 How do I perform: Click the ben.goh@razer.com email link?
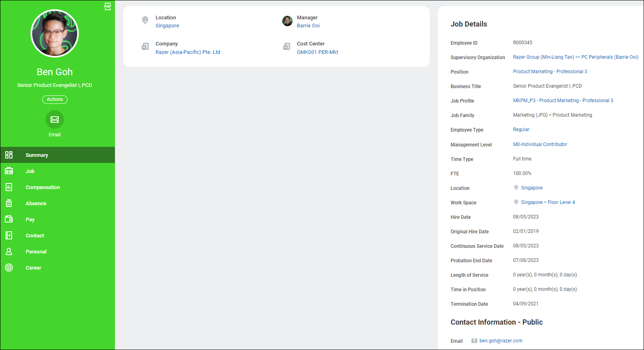click(501, 341)
